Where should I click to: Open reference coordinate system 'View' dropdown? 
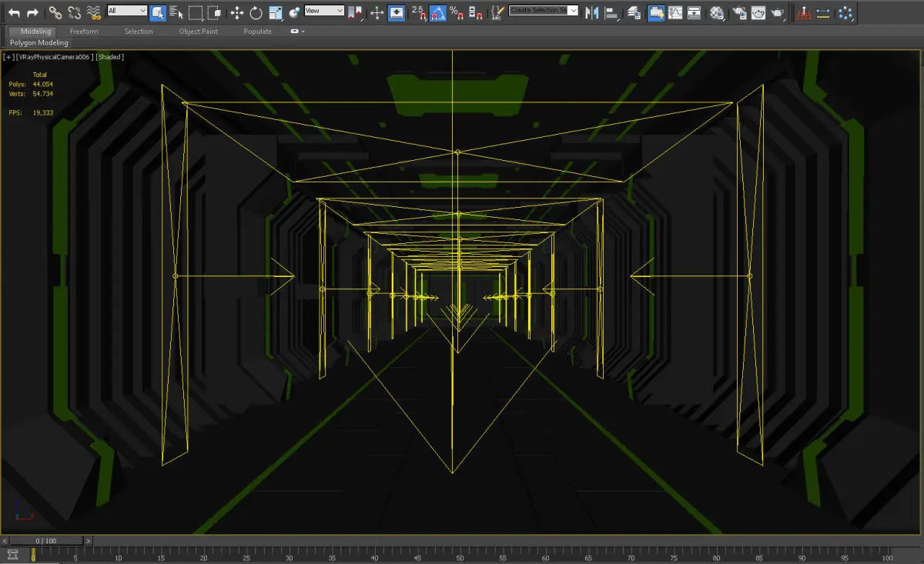(324, 11)
